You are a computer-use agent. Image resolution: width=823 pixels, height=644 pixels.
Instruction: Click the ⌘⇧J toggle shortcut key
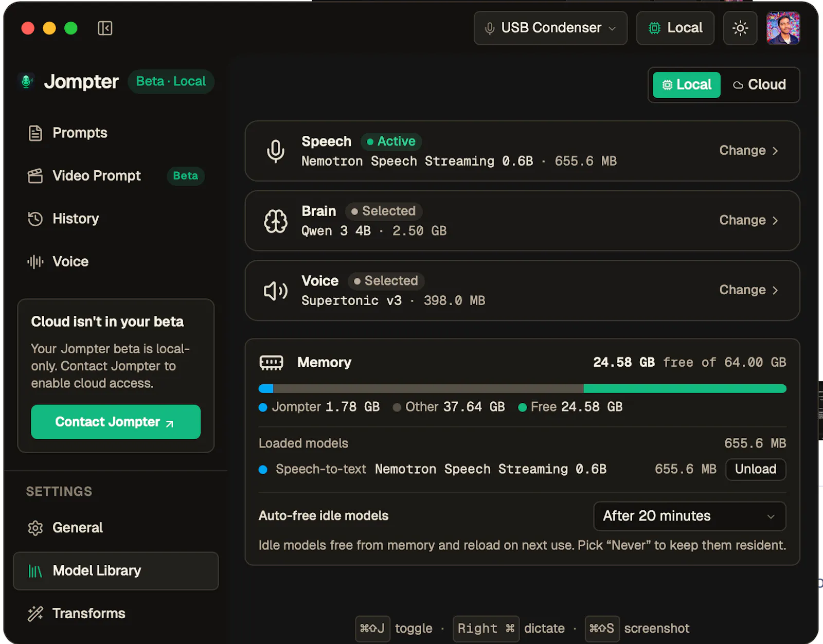point(372,629)
